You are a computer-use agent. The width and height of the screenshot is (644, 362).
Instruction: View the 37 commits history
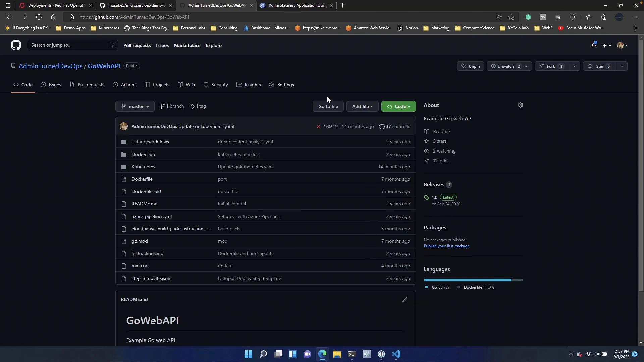[x=394, y=126]
